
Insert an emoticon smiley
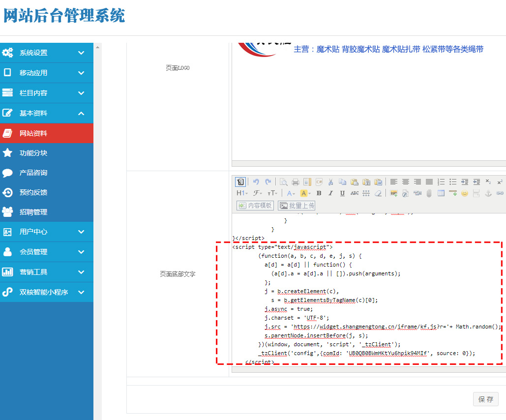pyautogui.click(x=465, y=193)
